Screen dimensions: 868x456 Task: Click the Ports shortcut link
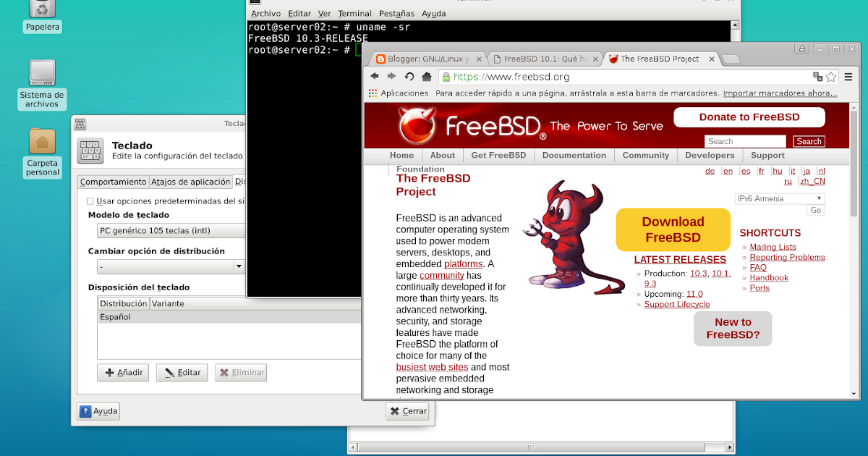tap(759, 287)
